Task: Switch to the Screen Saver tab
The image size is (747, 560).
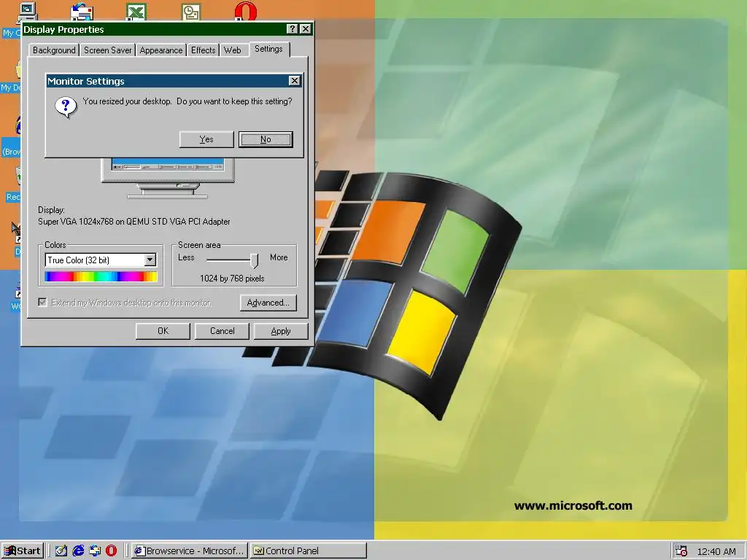Action: 108,50
